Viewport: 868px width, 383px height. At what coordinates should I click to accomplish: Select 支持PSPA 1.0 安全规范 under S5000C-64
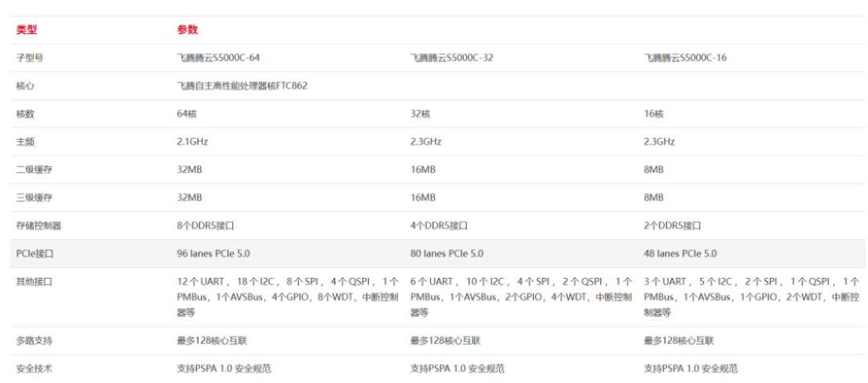(224, 369)
